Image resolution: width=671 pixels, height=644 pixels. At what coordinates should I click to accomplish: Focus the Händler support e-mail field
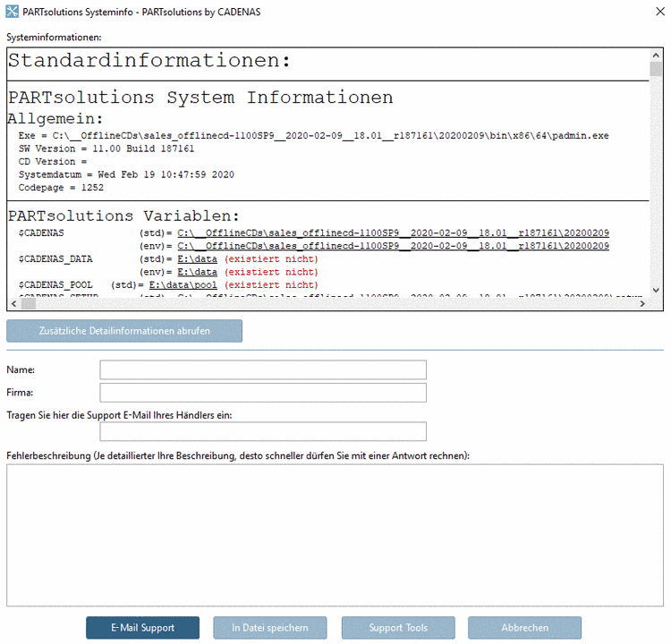pos(263,431)
